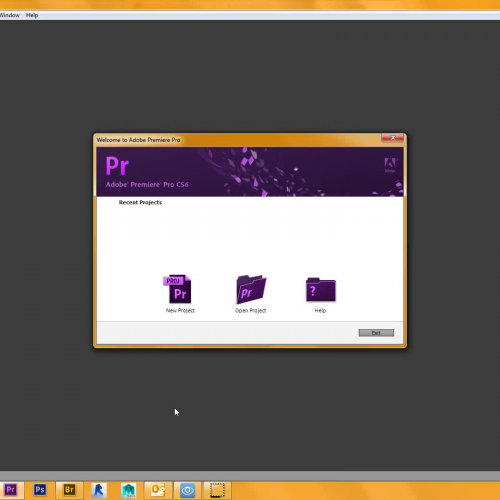Open the Window menu
This screenshot has height=500, width=500.
pyautogui.click(x=10, y=15)
